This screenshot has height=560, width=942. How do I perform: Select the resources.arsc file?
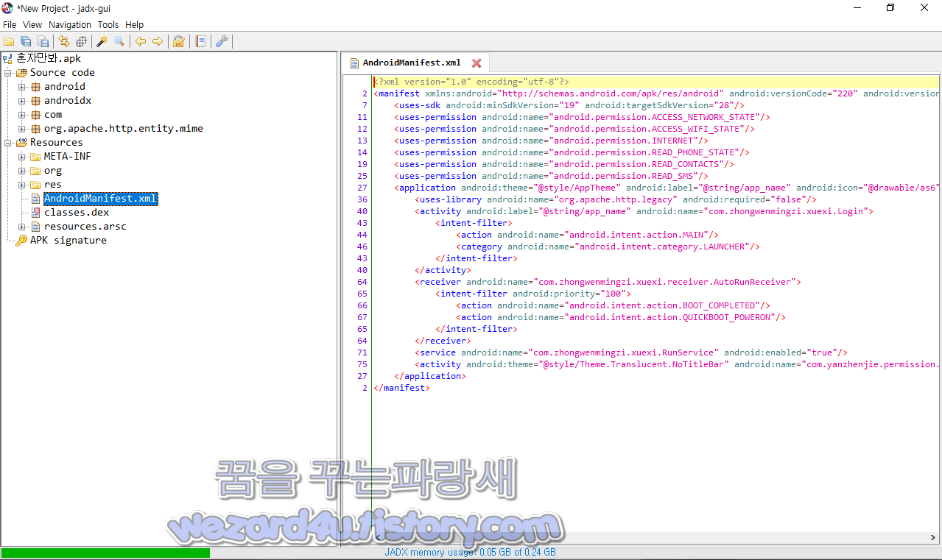85,226
